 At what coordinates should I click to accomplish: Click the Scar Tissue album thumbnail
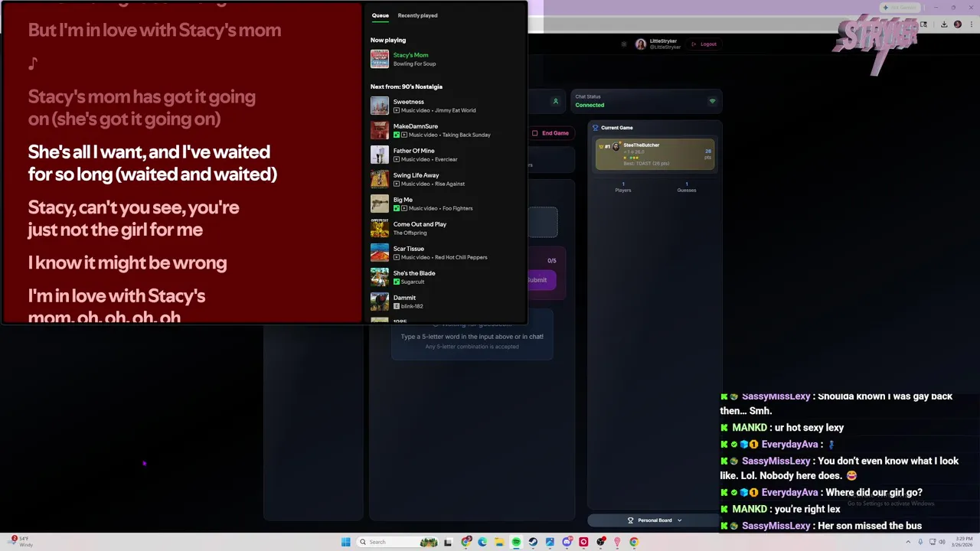point(380,253)
